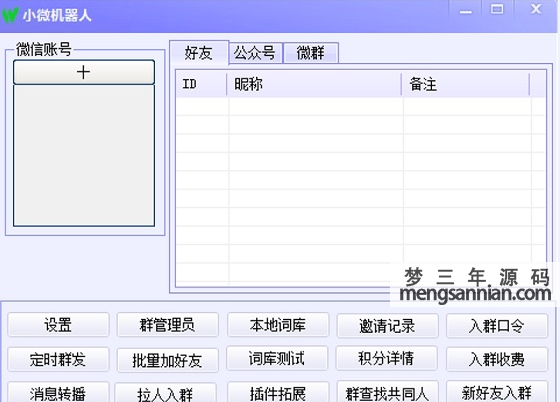Click the 群查找共同人 button
The width and height of the screenshot is (560, 402).
388,392
